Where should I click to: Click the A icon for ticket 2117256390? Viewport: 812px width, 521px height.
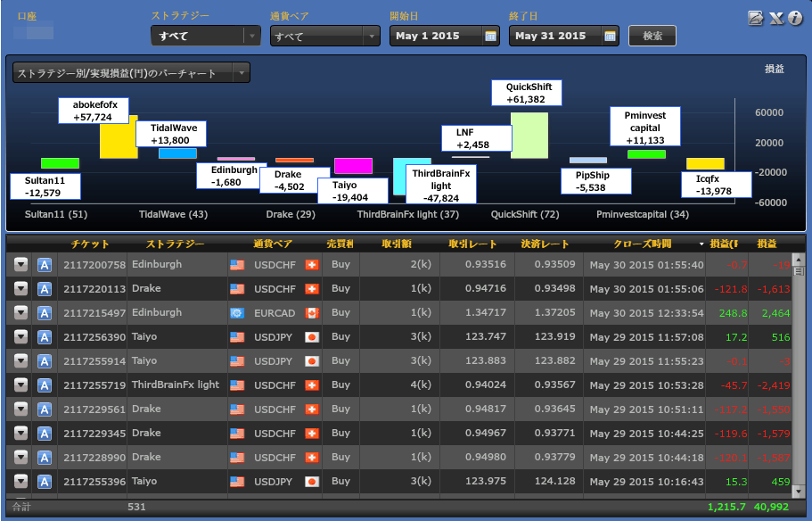[x=45, y=337]
